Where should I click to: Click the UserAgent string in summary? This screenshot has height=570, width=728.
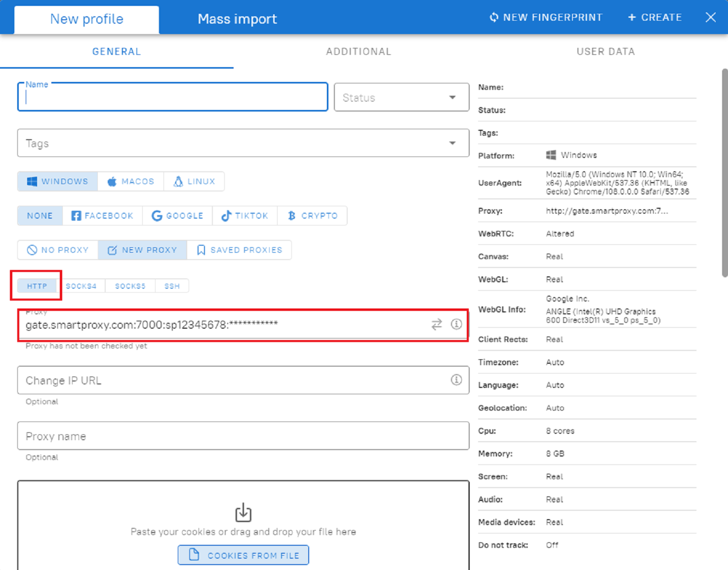point(617,183)
